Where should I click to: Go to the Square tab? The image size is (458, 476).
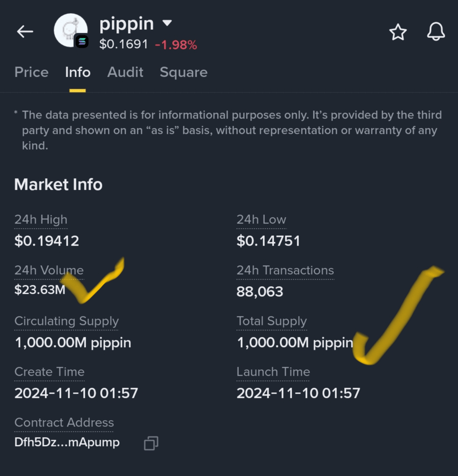tap(183, 72)
